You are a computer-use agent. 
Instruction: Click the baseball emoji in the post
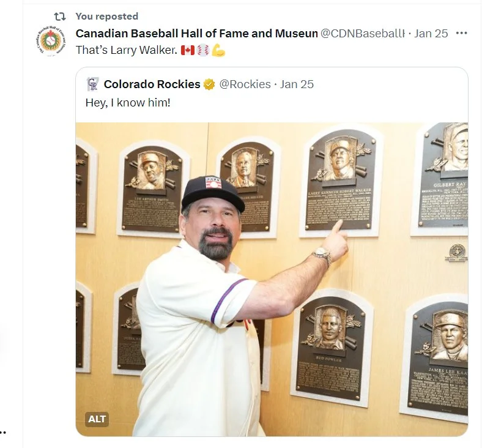(x=203, y=50)
